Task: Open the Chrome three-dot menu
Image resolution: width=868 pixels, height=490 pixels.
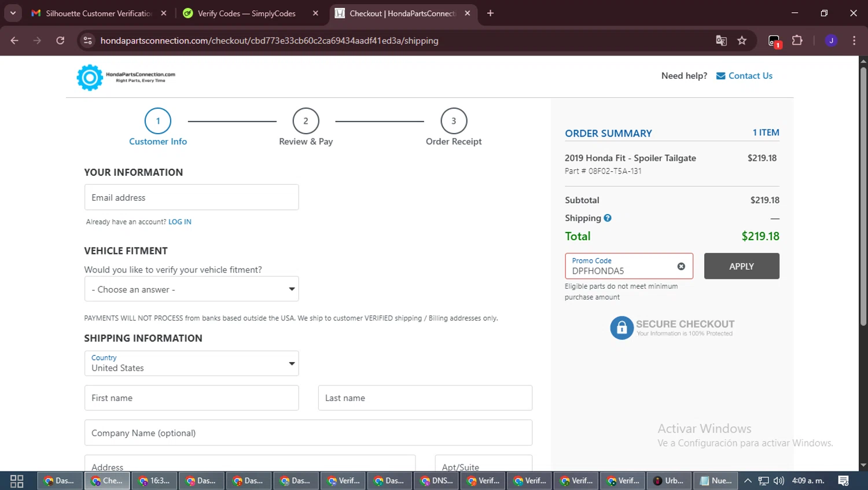Action: tap(854, 40)
